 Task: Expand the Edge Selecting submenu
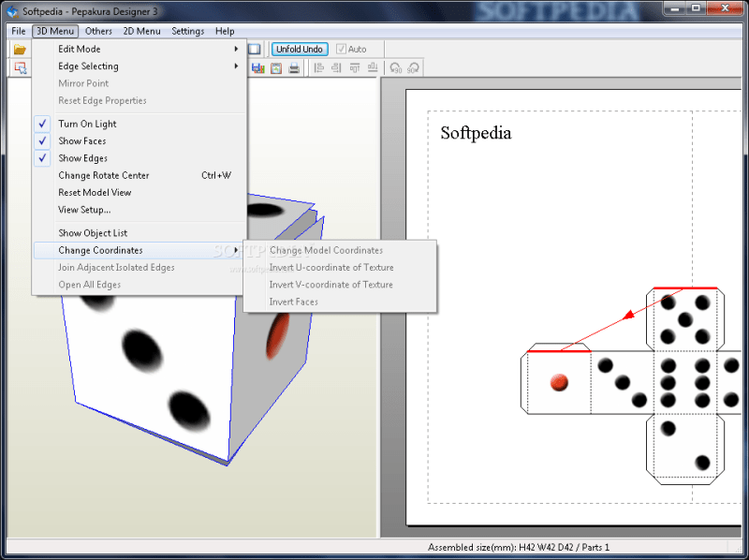(x=139, y=66)
